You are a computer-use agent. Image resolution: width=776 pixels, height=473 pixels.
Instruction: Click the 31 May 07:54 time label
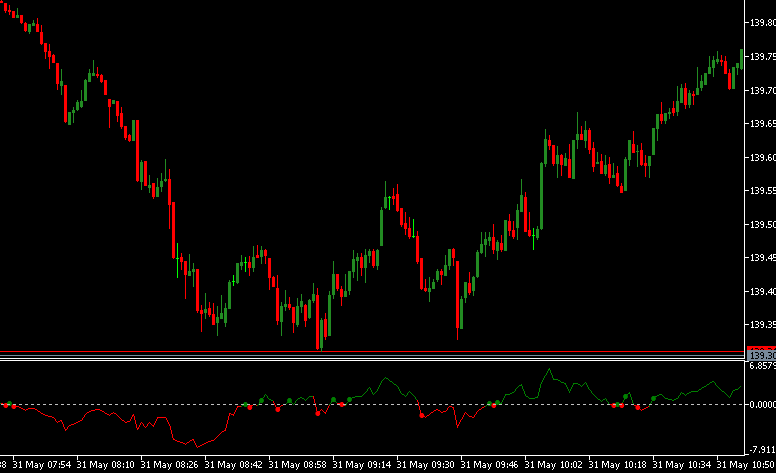tap(42, 465)
